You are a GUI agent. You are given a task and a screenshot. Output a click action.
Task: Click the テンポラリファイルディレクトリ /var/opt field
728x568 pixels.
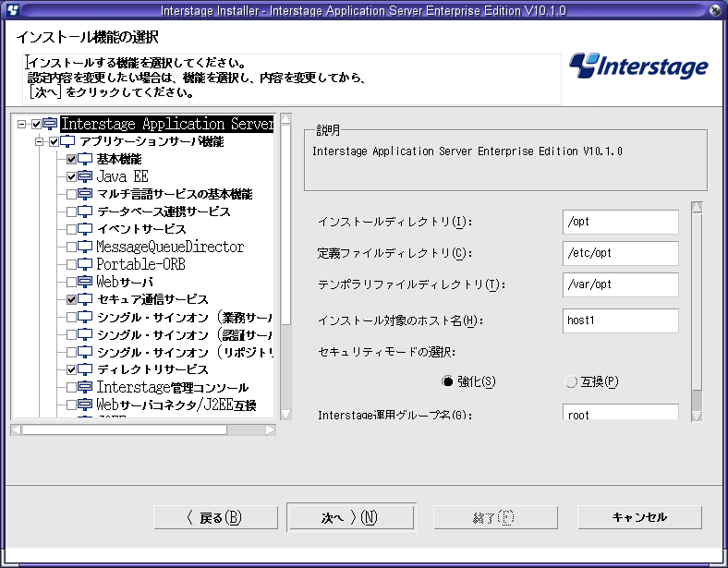[620, 284]
